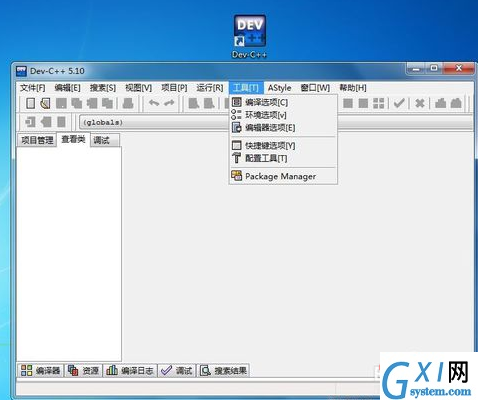Viewport: 478px width, 400px height.
Task: Open the 项目[P] menu
Action: 174,88
